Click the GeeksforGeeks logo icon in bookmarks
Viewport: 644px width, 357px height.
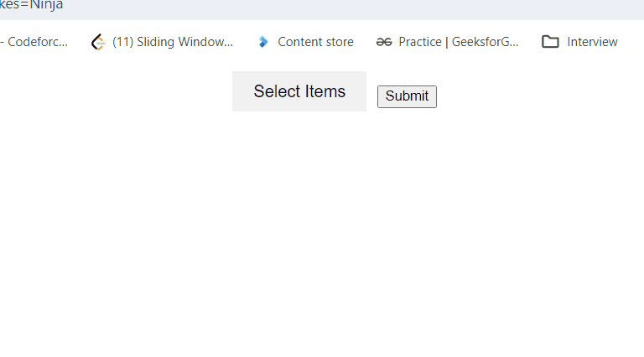tap(384, 42)
